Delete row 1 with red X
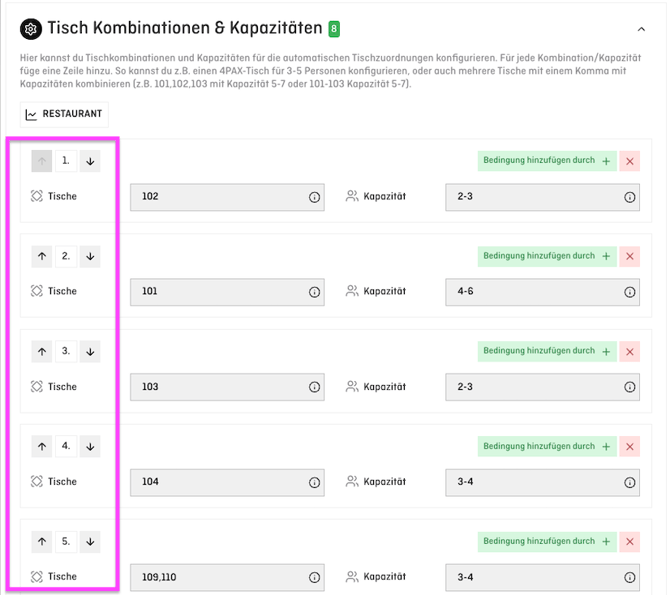Screen dimensions: 670x595 click(629, 161)
